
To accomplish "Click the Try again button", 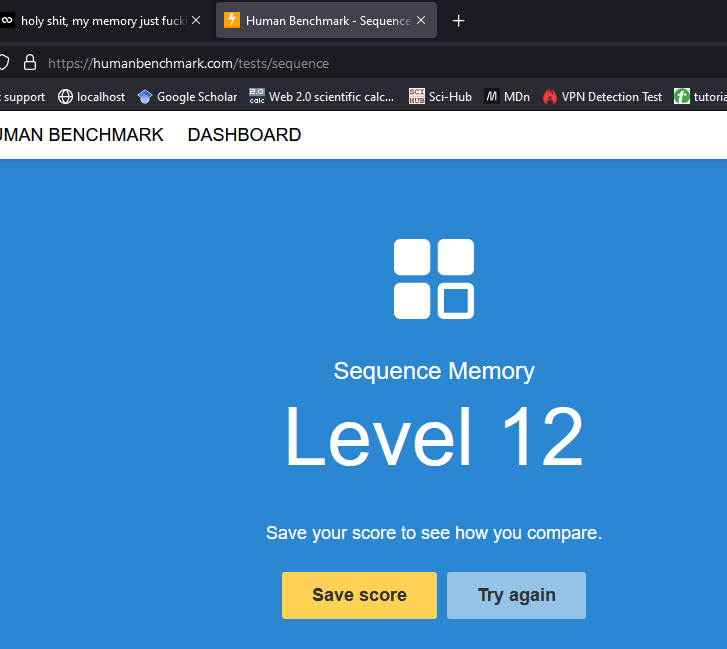I will (x=516, y=595).
